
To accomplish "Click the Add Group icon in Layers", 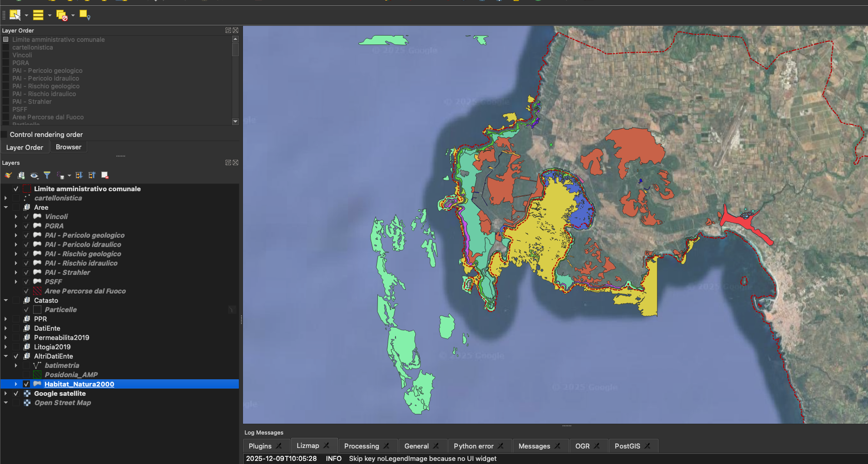I will point(21,176).
